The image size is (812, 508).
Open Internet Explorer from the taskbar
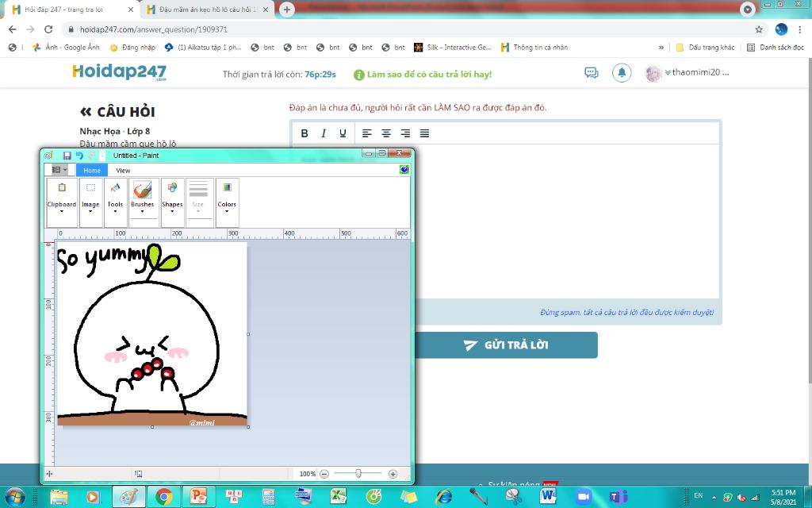[x=443, y=497]
